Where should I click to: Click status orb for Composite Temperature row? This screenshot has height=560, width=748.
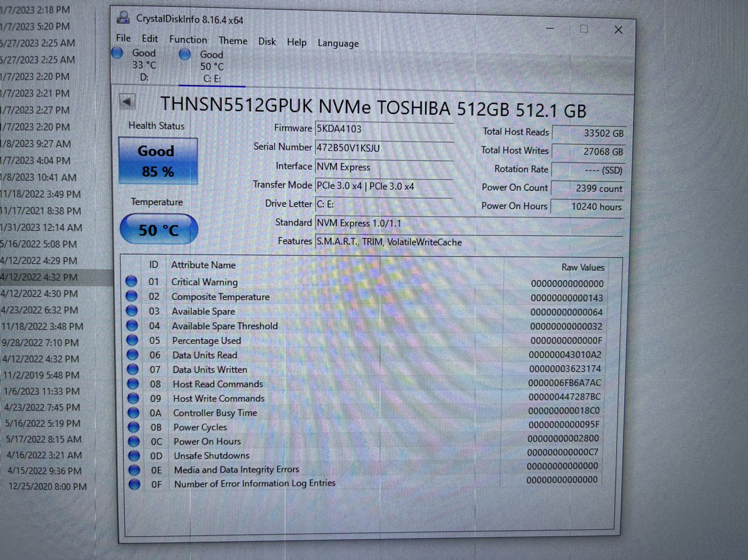pyautogui.click(x=132, y=296)
